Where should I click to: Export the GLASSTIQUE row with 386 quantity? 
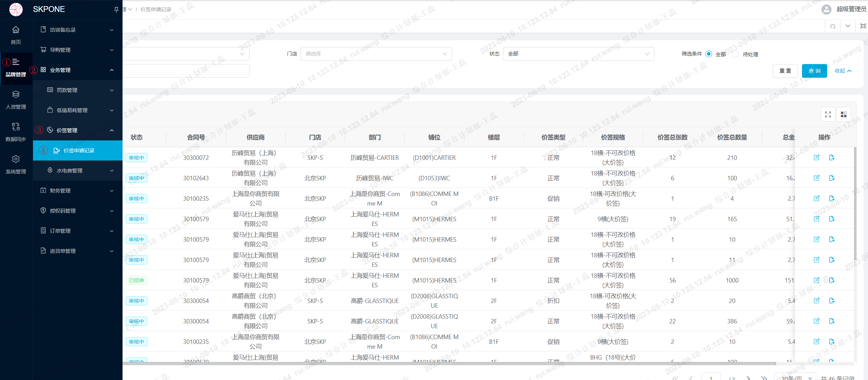tap(832, 321)
